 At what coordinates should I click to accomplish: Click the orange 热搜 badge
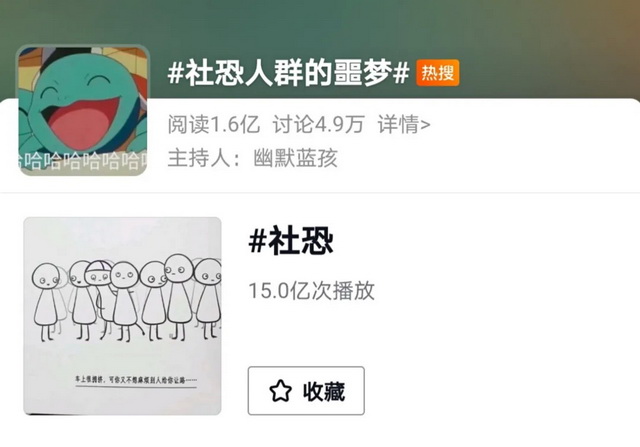click(x=438, y=73)
